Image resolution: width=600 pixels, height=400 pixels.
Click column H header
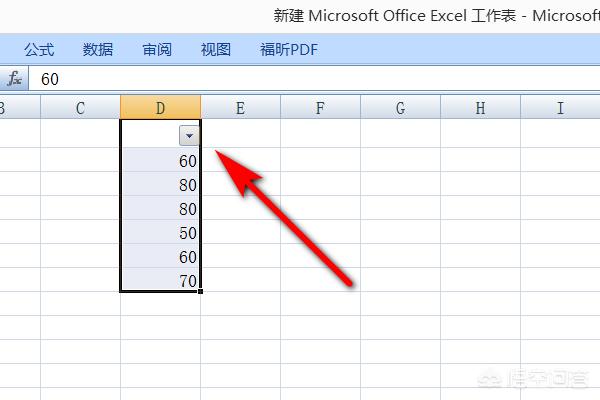480,108
